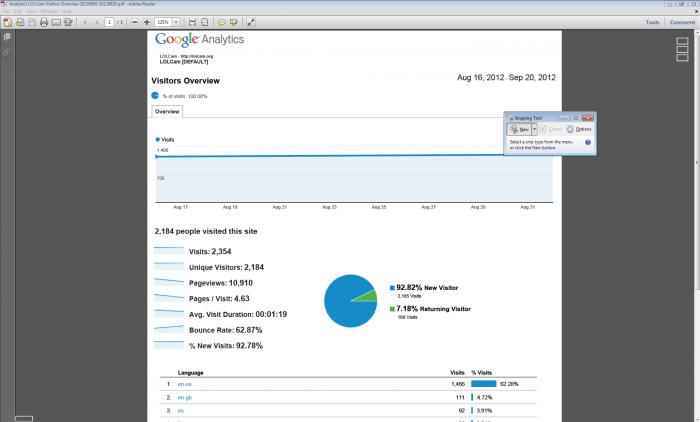Open the Comment pane
This screenshot has width=700, height=422.
pyautogui.click(x=682, y=22)
